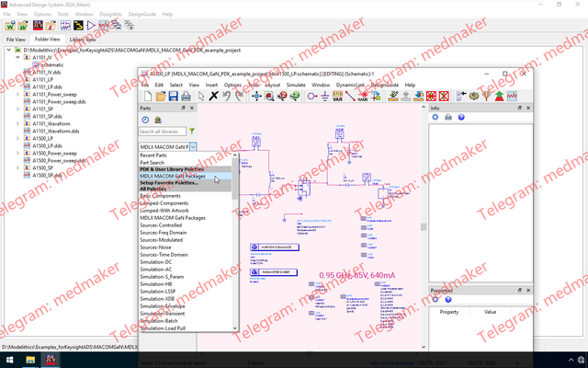
Task: Insert a pin with the pin icon
Action: [x=312, y=96]
